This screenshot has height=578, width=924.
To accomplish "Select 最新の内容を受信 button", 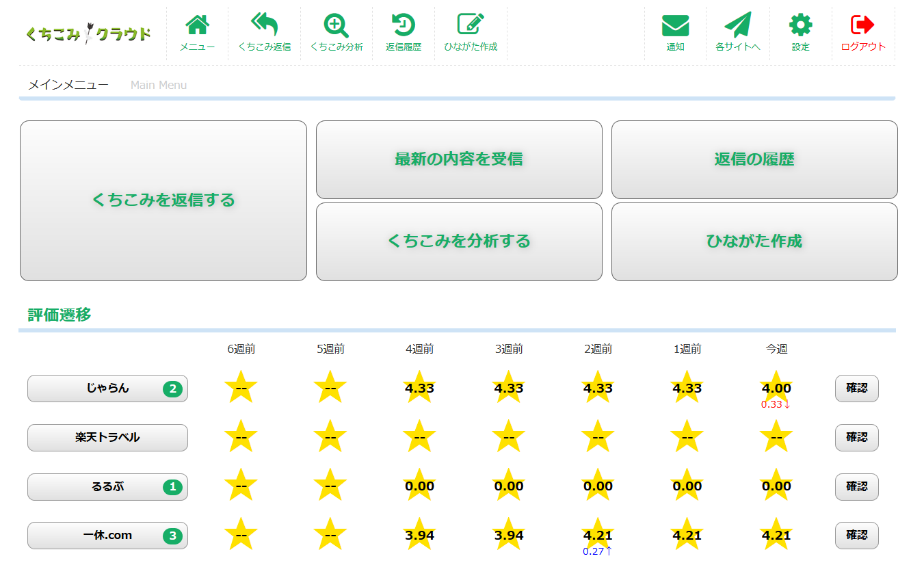I will 459,160.
